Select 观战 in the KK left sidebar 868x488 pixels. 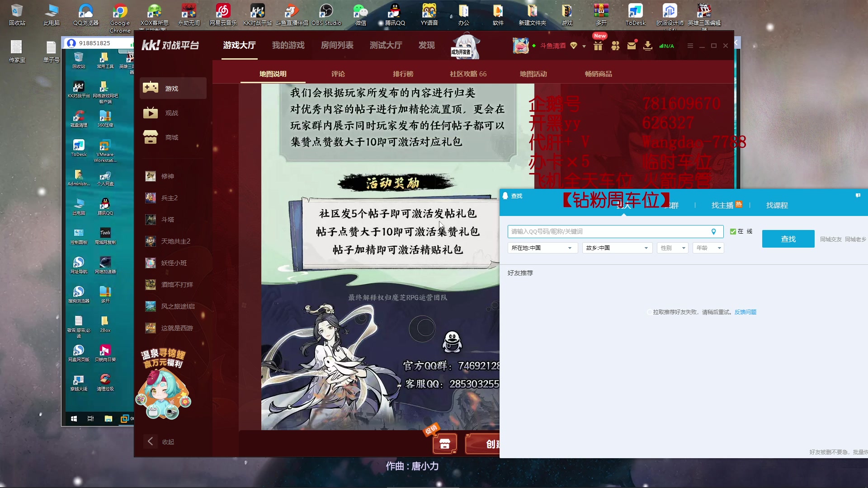[173, 113]
